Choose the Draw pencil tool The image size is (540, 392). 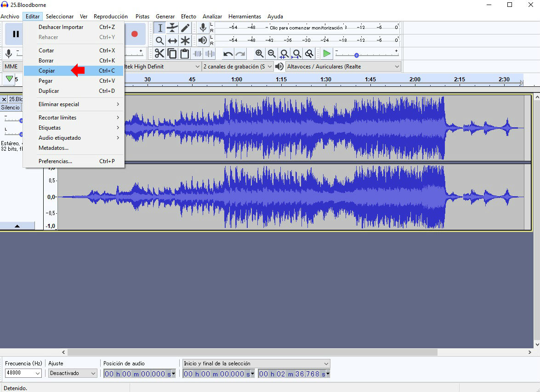click(x=185, y=28)
